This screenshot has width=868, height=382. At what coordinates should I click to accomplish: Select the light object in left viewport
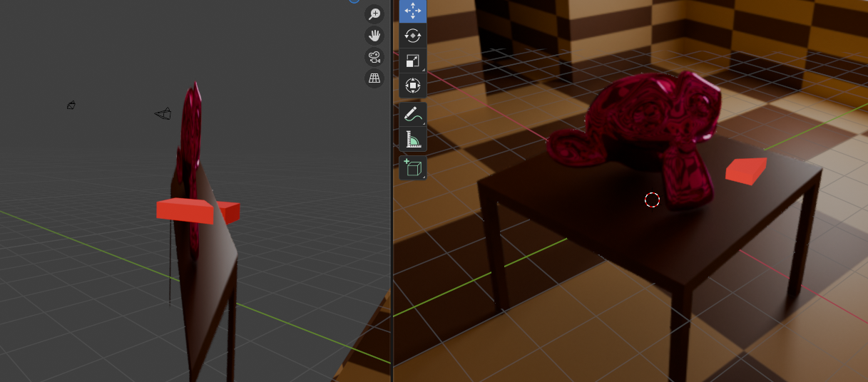(x=71, y=105)
